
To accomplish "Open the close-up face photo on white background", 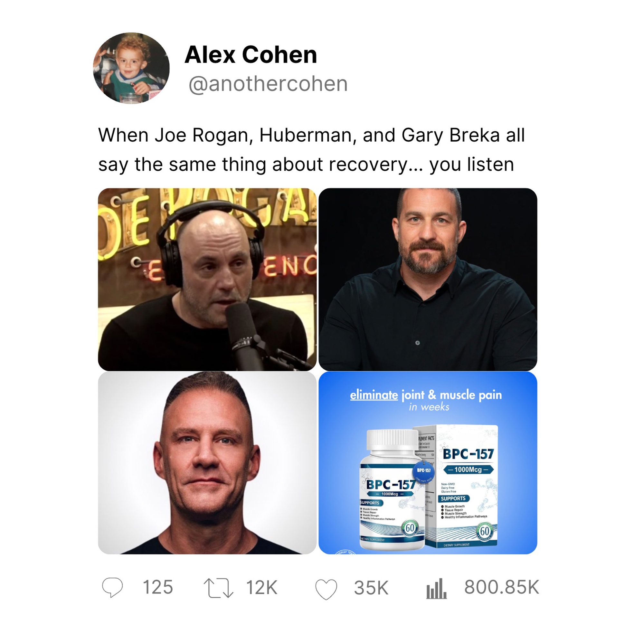I will click(207, 463).
